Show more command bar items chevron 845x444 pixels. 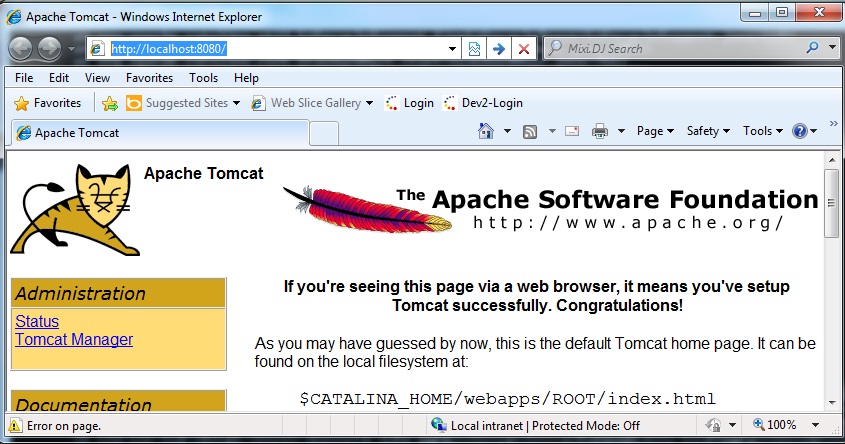[x=834, y=124]
